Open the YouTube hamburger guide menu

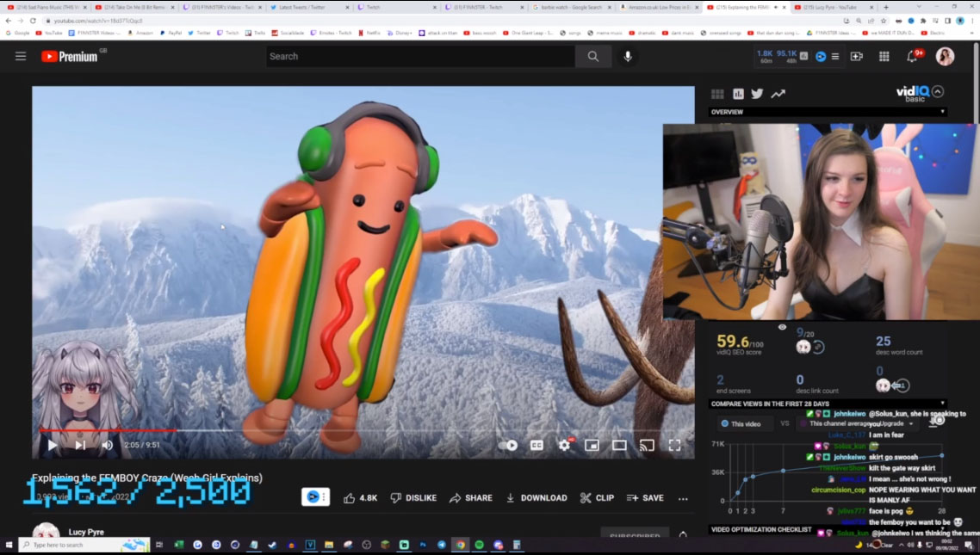pos(21,56)
